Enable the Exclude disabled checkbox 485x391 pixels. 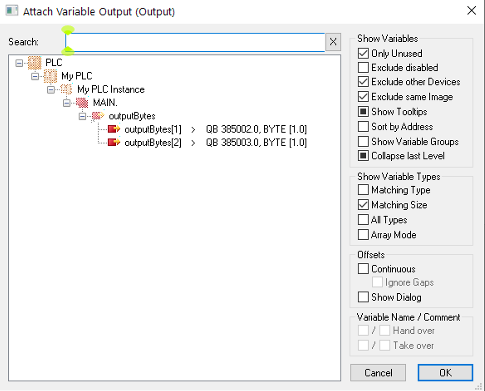pyautogui.click(x=363, y=68)
